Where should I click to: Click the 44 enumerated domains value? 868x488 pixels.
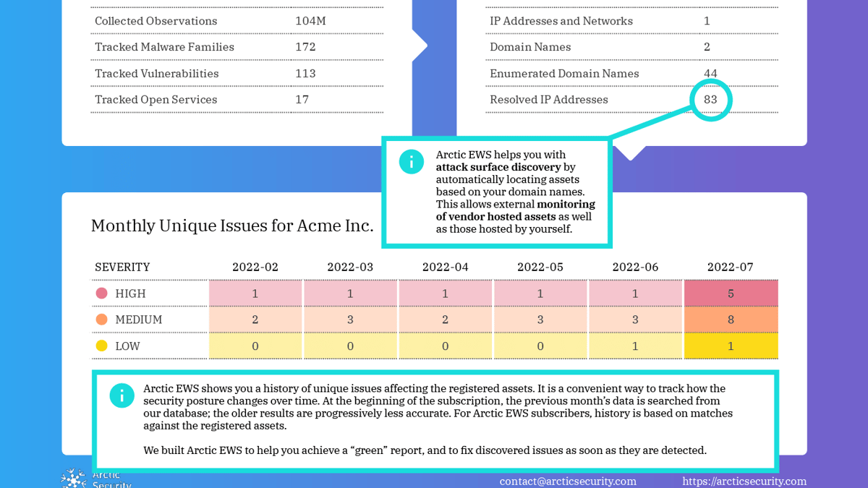pyautogui.click(x=710, y=74)
